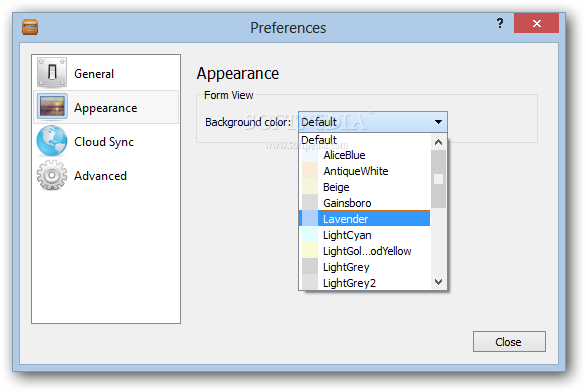Viewport: 586px width, 392px height.
Task: Click the LightCyan color swatch
Action: (310, 235)
